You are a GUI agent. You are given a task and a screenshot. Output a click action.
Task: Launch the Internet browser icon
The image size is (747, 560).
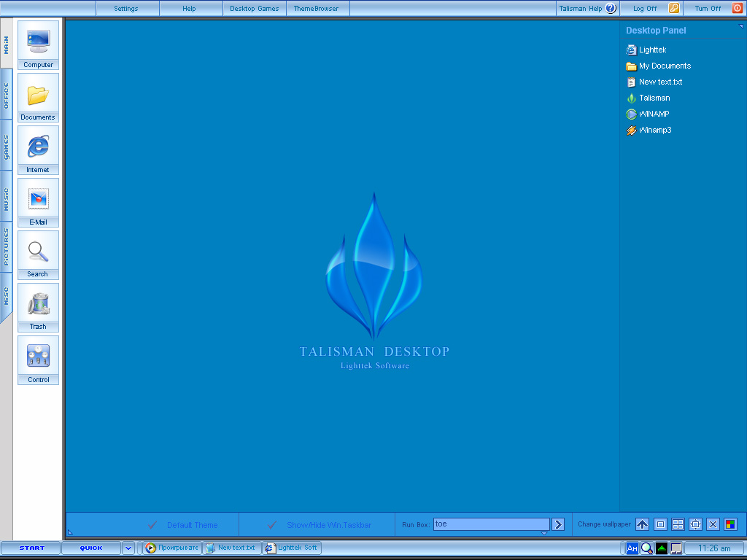pyautogui.click(x=38, y=150)
